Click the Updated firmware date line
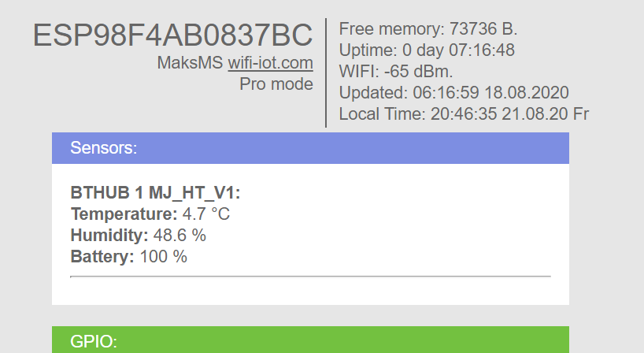This screenshot has height=353, width=644. pos(453,93)
